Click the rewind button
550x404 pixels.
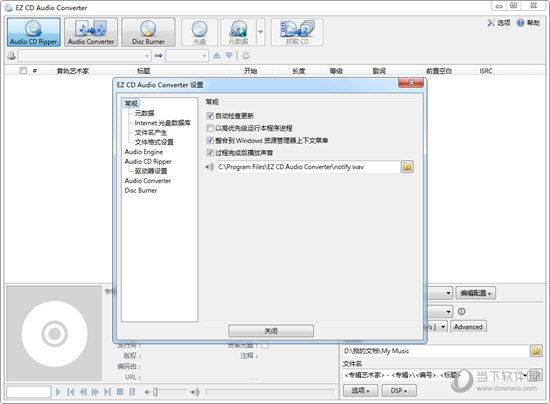tap(83, 392)
